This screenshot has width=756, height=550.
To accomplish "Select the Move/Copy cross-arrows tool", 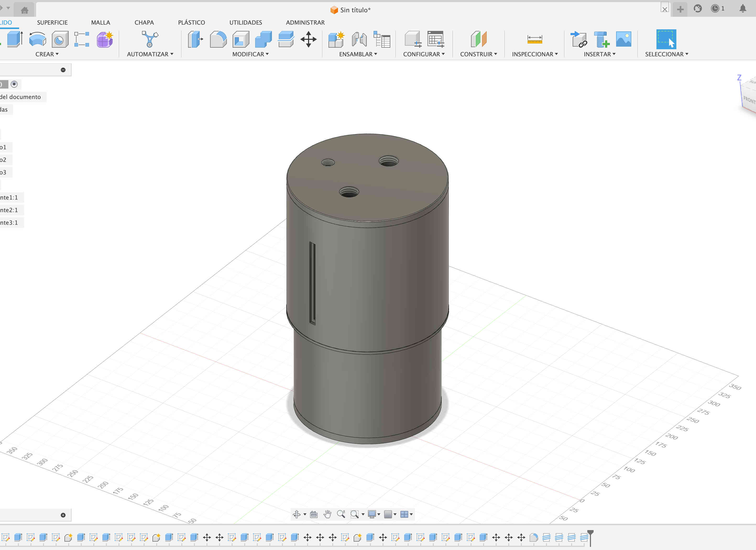I will pyautogui.click(x=308, y=39).
